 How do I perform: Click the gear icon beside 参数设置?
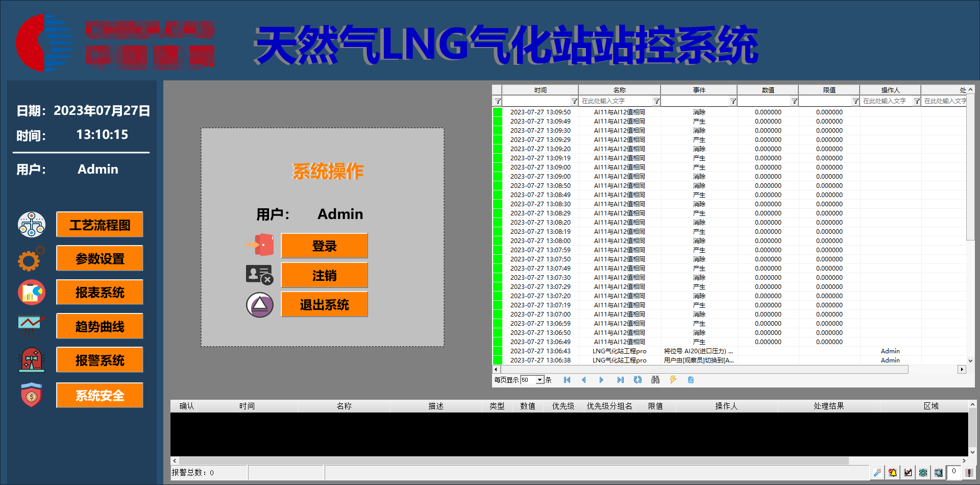[31, 258]
